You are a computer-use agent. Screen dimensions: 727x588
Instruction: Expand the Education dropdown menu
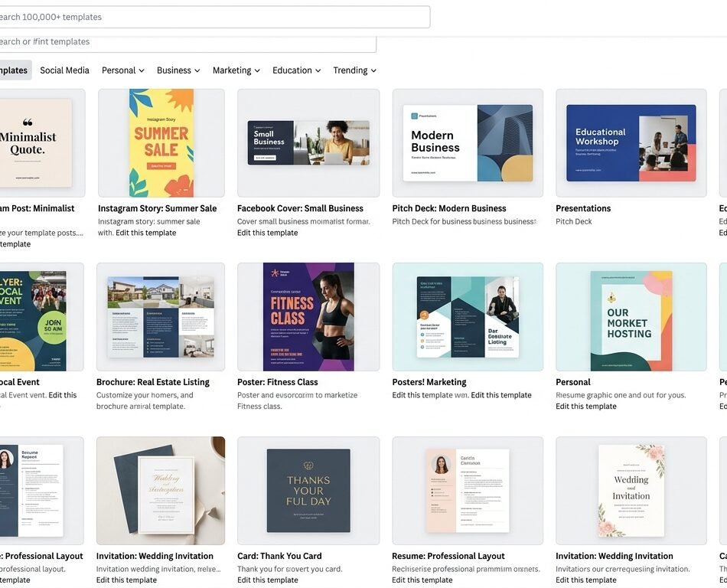coord(296,70)
